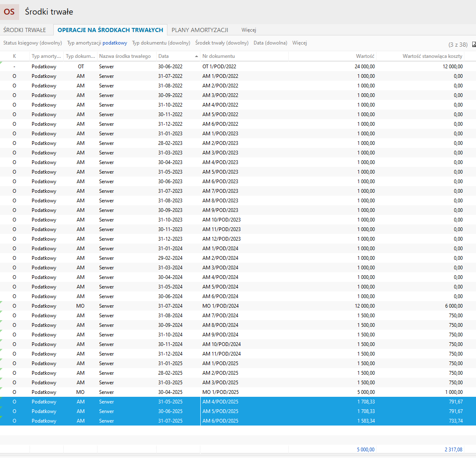The width and height of the screenshot is (476, 458).
Task: Open the Data (dowolna) filter
Action: click(x=270, y=43)
